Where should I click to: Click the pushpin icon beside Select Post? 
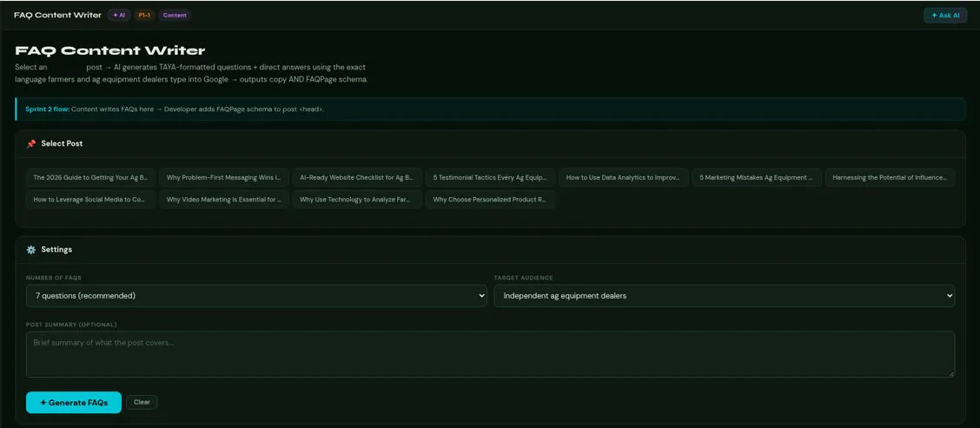tap(31, 144)
